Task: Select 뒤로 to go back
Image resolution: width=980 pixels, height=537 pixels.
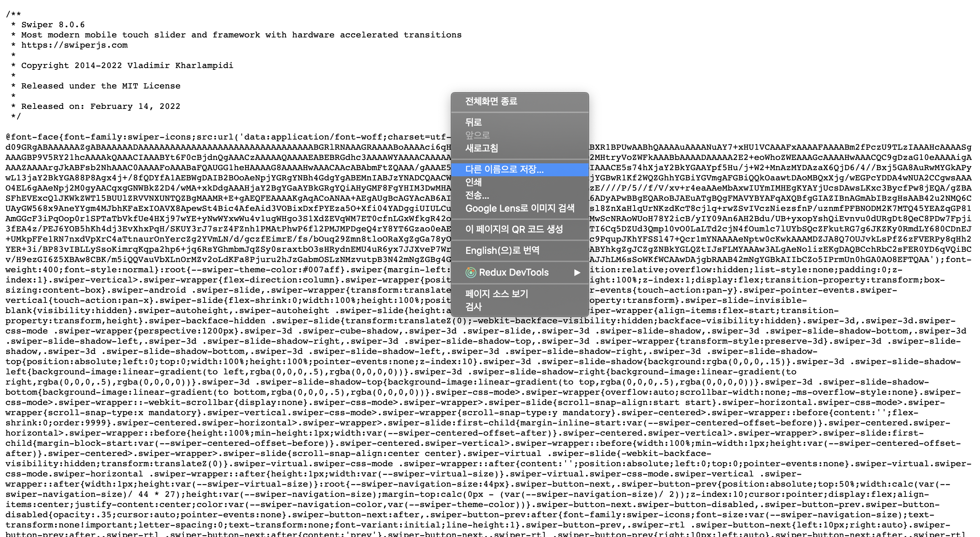Action: (x=473, y=122)
